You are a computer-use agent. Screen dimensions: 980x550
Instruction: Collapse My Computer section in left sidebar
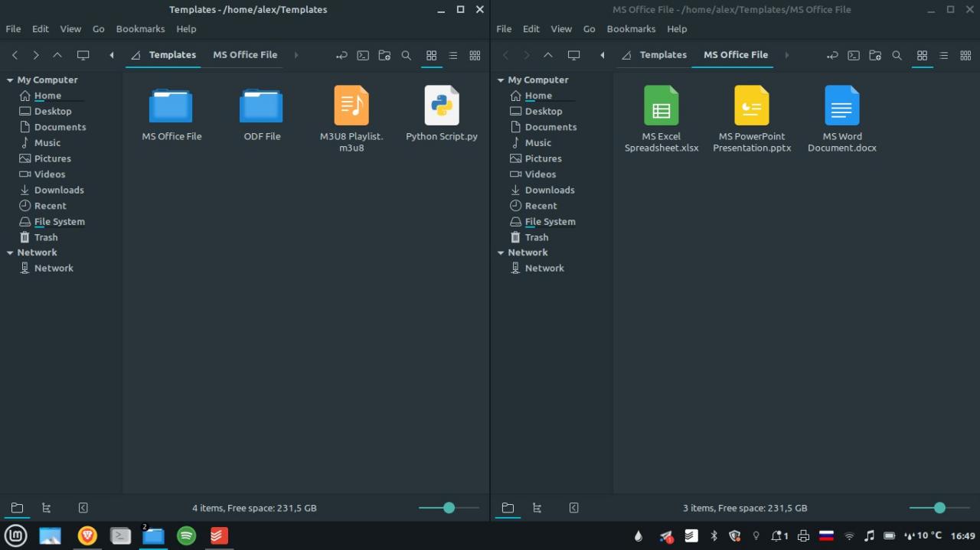(x=10, y=80)
